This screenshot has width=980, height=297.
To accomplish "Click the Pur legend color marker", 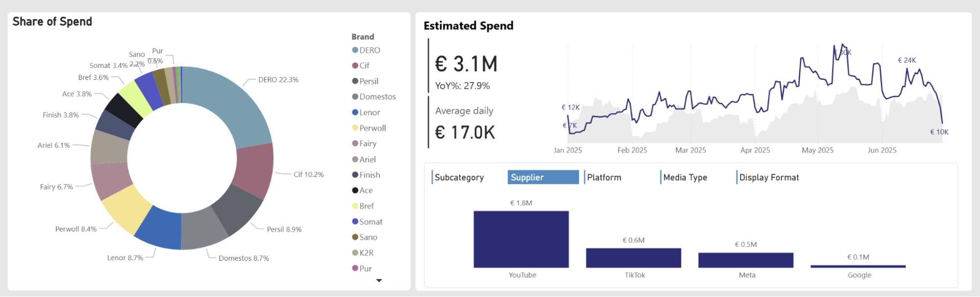I will tap(354, 268).
